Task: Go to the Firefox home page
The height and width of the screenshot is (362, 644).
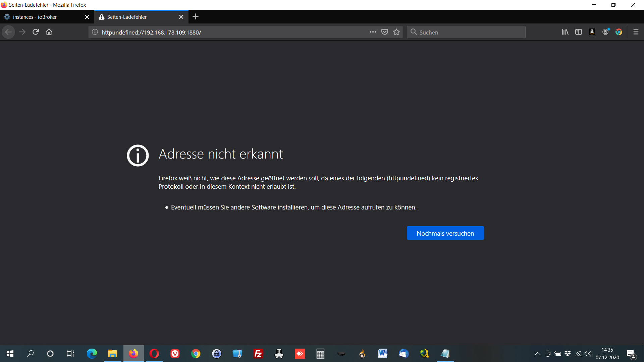Action: coord(49,32)
